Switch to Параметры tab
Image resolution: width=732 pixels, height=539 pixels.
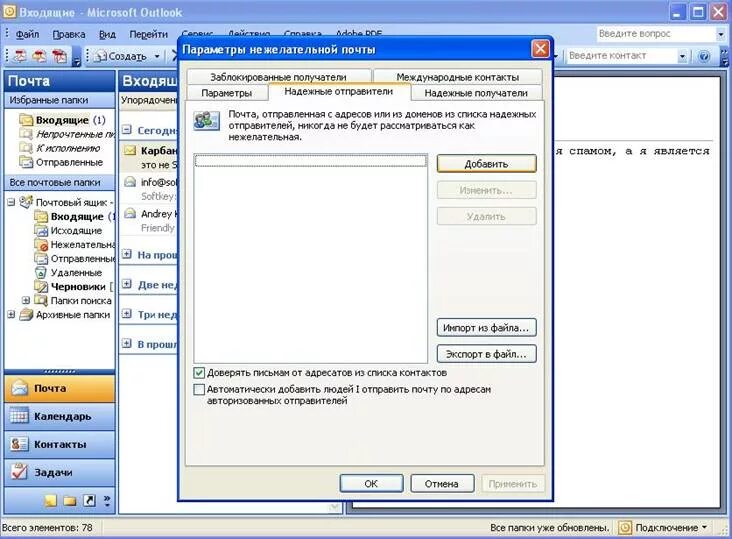(226, 92)
